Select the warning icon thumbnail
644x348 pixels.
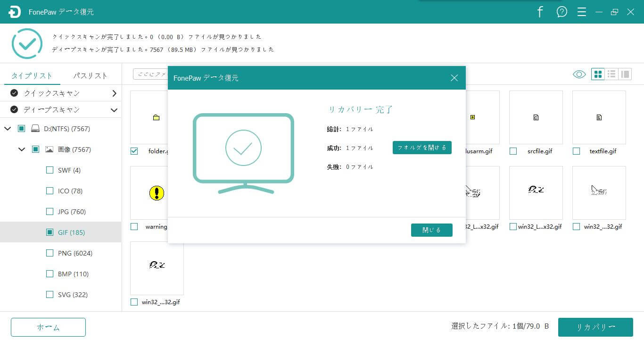149,193
